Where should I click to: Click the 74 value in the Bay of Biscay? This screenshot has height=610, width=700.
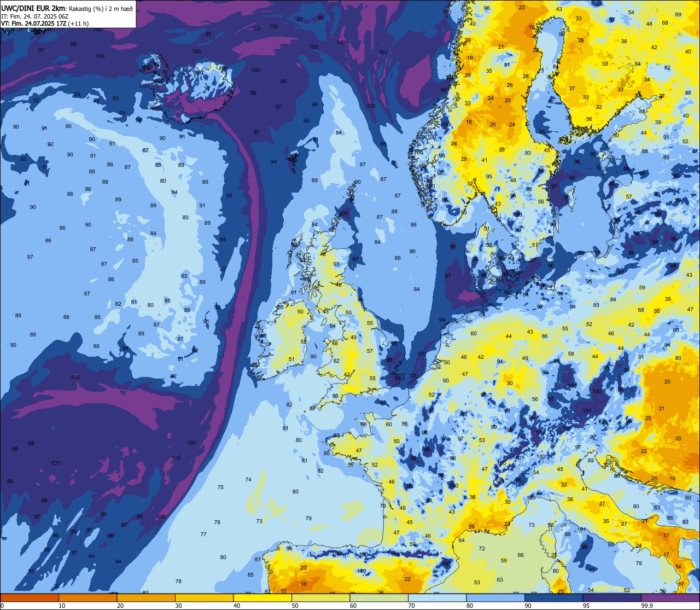click(248, 480)
